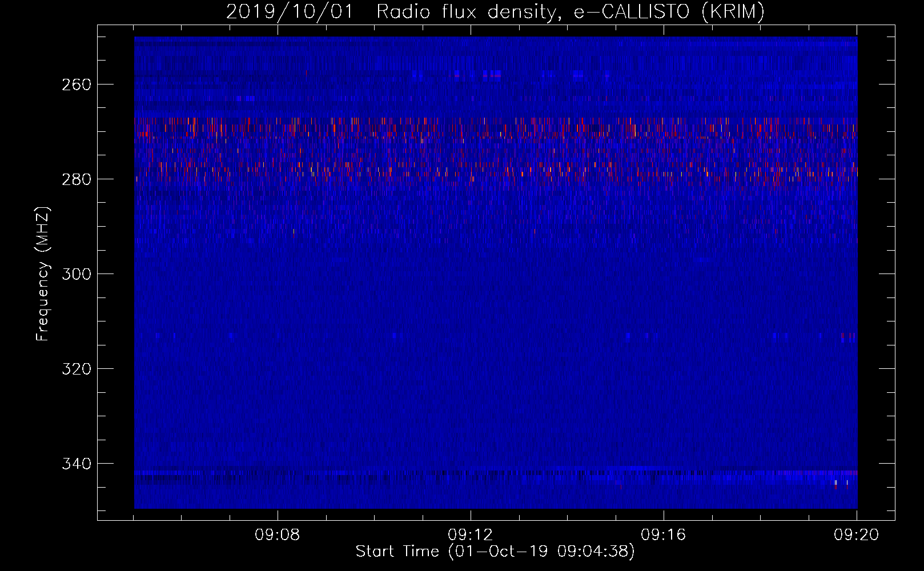Click the 320 frequency tick label
The image size is (924, 571).
77,369
